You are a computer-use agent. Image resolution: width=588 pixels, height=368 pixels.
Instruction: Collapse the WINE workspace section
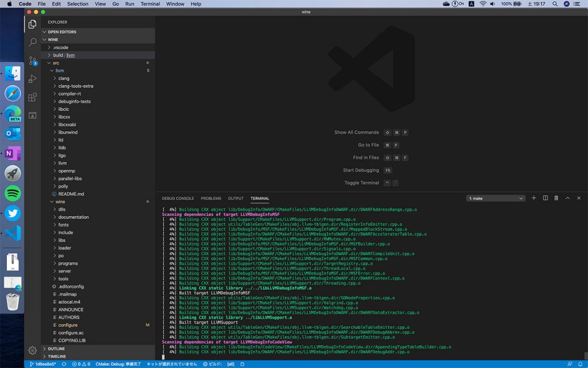pos(98,40)
